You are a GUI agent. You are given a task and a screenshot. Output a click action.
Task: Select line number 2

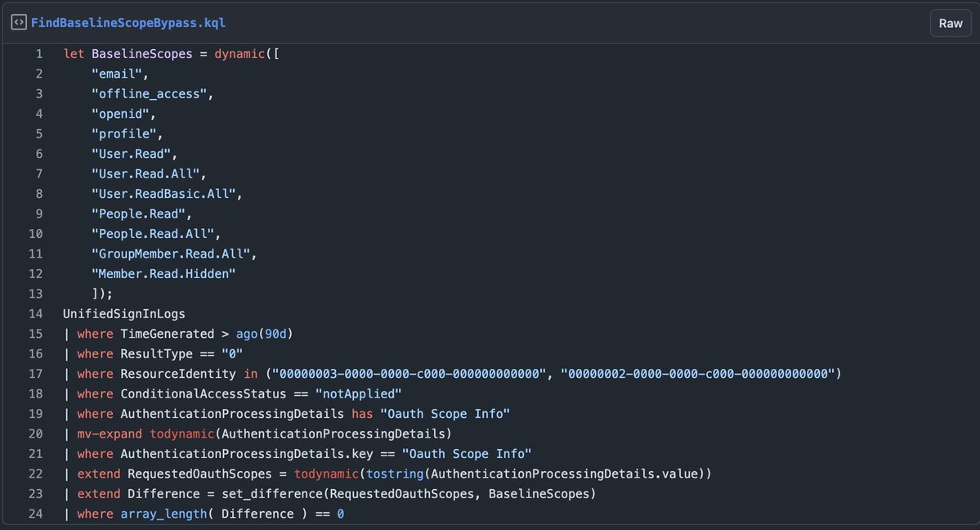pos(38,74)
